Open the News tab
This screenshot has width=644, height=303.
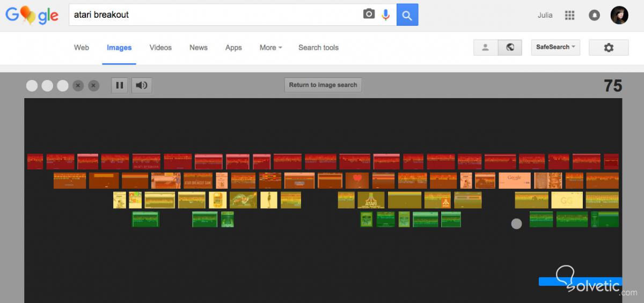199,47
